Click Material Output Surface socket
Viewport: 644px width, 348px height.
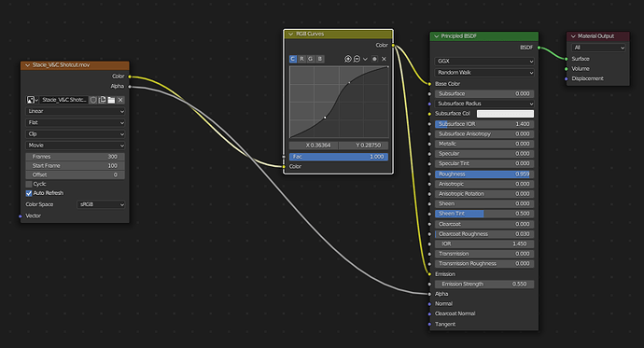[567, 59]
